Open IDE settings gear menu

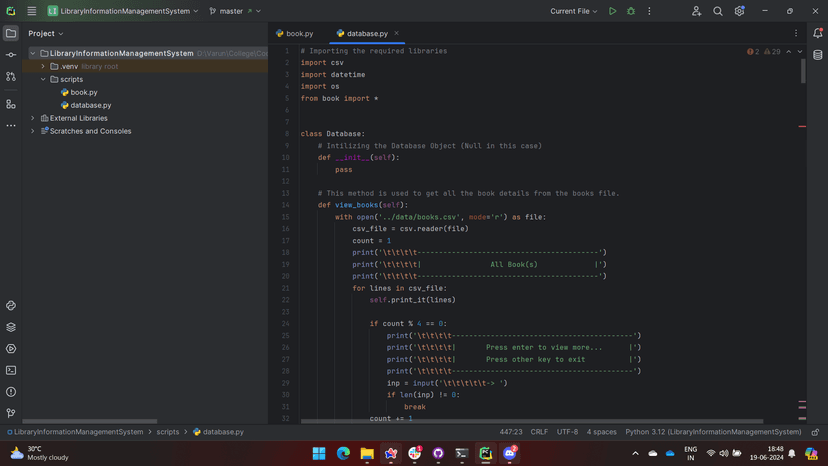[x=739, y=11]
